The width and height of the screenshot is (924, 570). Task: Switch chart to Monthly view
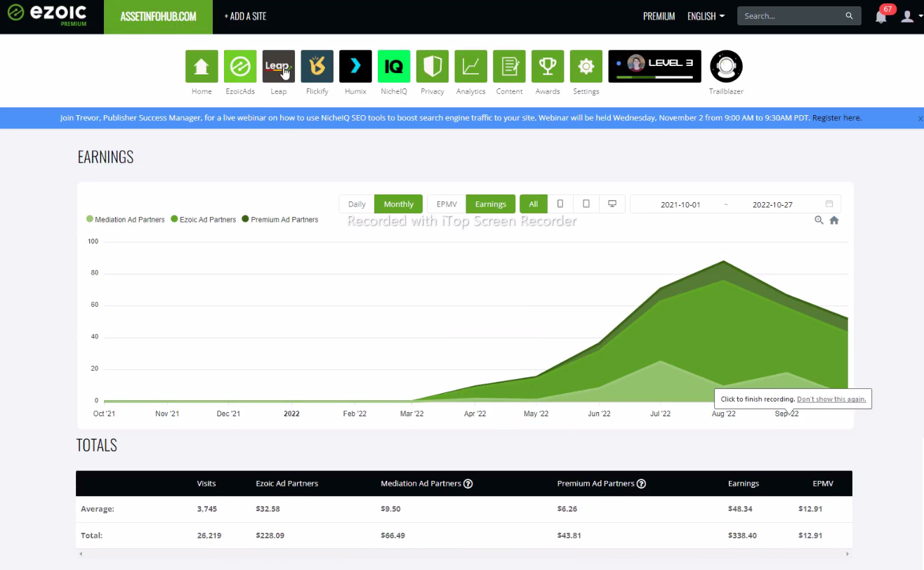pyautogui.click(x=399, y=204)
